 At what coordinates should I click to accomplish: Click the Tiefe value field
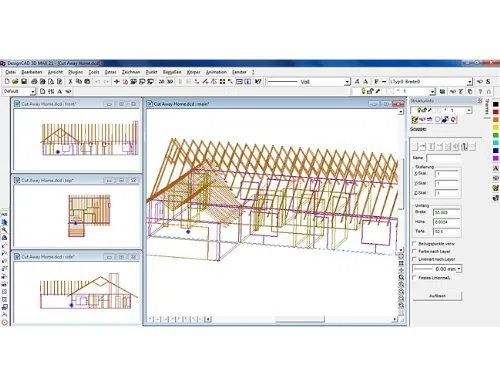click(447, 231)
